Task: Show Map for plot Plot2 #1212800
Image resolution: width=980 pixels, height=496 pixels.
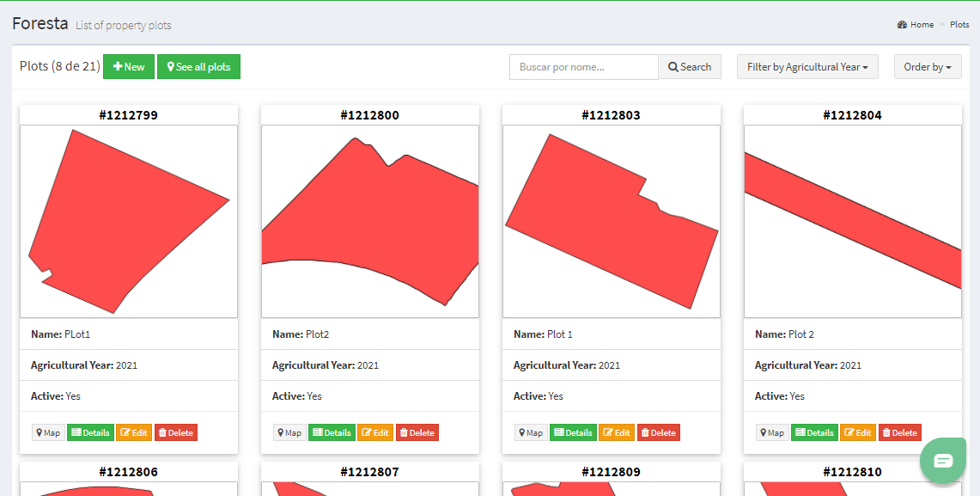Action: pos(290,433)
